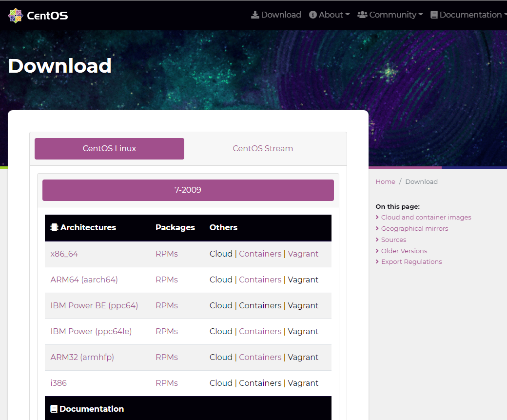Expand the Community dropdown menu
This screenshot has width=507, height=420.
(390, 15)
